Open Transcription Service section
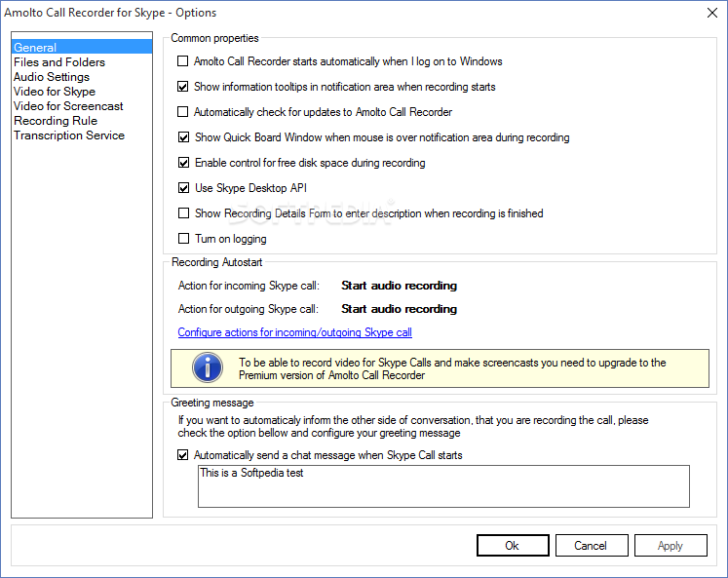 tap(69, 135)
